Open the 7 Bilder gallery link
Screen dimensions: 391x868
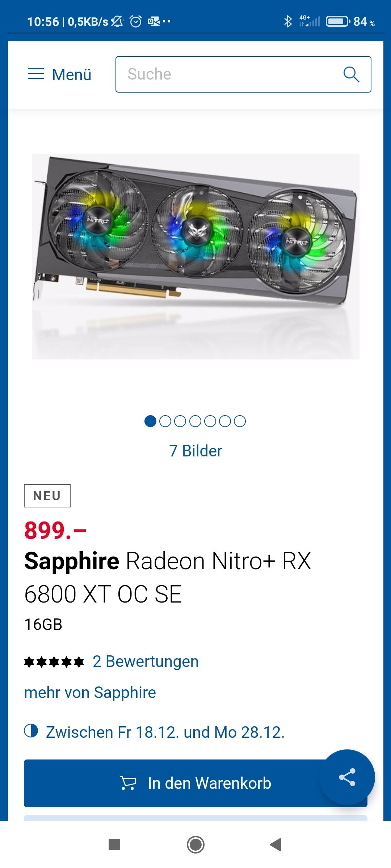[195, 451]
